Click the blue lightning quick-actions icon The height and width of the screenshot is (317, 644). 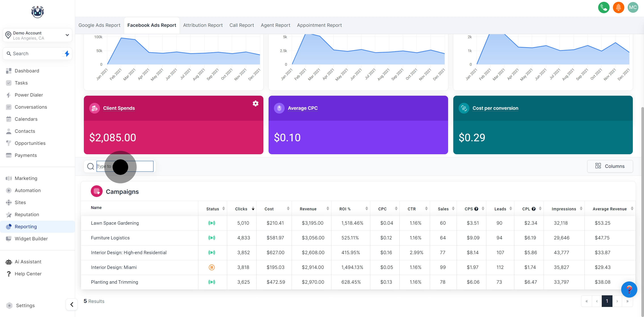[x=67, y=53]
